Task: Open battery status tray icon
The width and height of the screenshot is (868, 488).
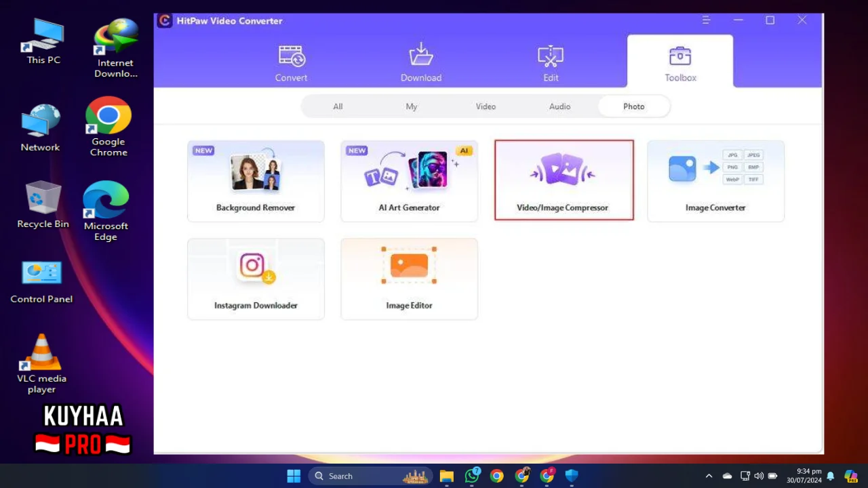Action: coord(773,476)
